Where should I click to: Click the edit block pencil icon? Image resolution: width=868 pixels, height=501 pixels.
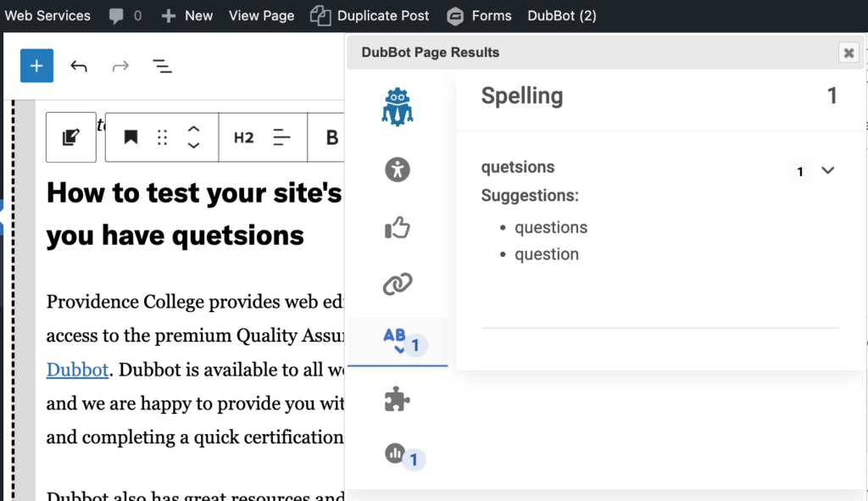tap(71, 137)
